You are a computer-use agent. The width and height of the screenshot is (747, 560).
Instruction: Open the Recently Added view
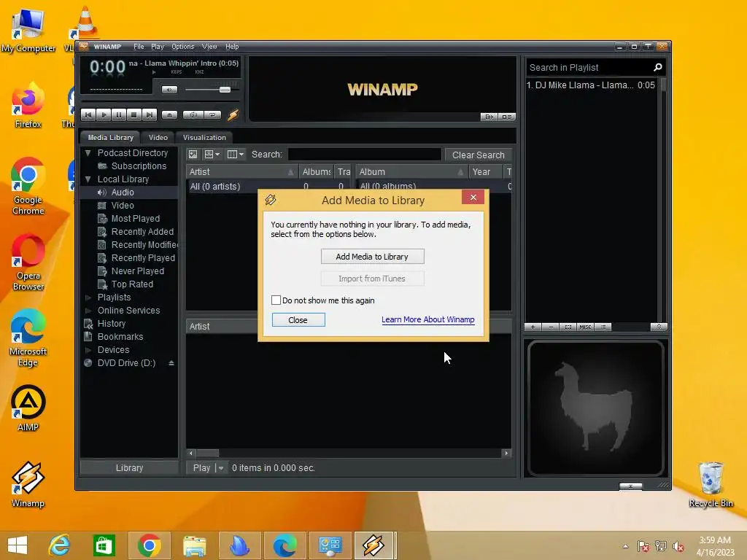[x=142, y=232]
